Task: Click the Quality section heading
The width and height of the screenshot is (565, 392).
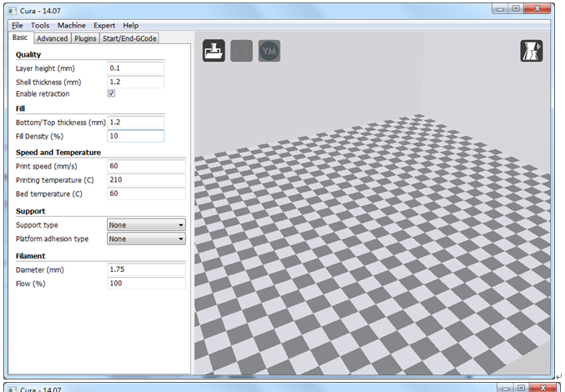Action: coord(28,55)
